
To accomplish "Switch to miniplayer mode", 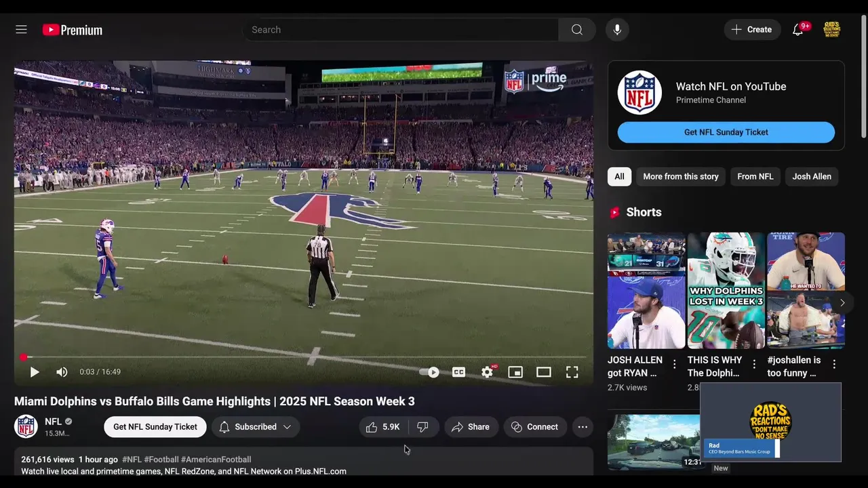I will pos(515,372).
